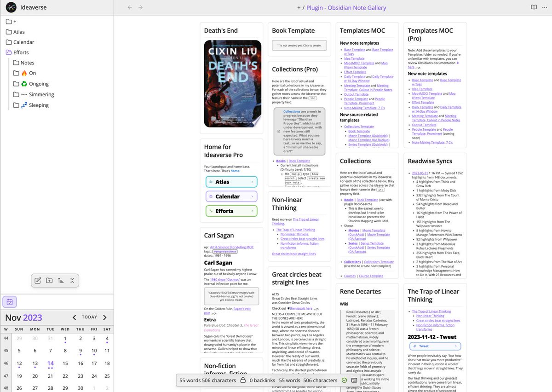
Task: Collapse all folders in file explorer
Action: click(72, 281)
